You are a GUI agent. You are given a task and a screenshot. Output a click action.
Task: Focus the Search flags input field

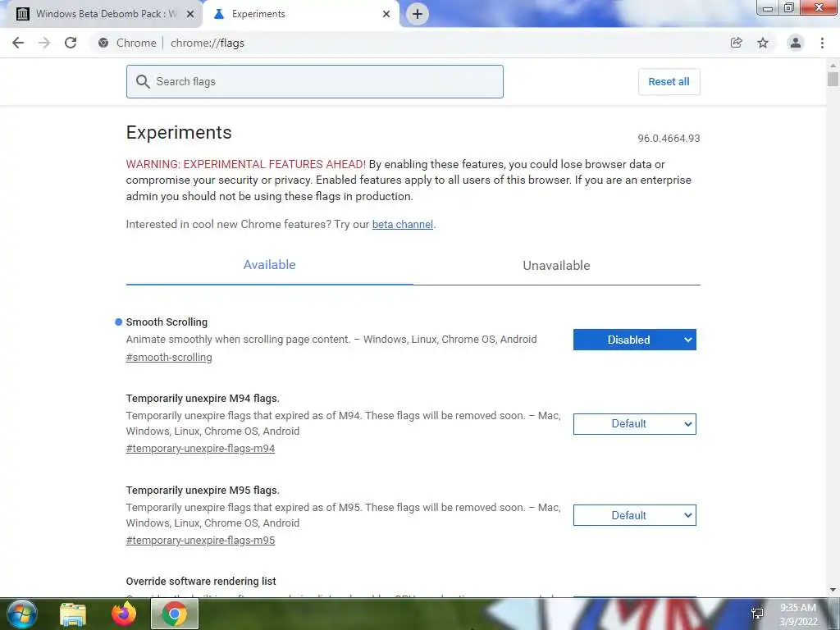tap(314, 81)
